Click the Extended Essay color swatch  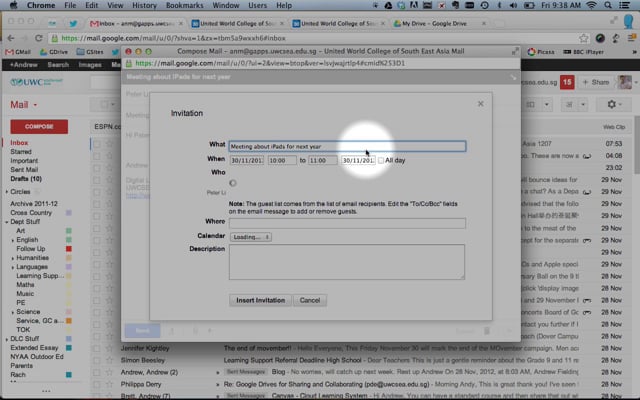coord(69,348)
